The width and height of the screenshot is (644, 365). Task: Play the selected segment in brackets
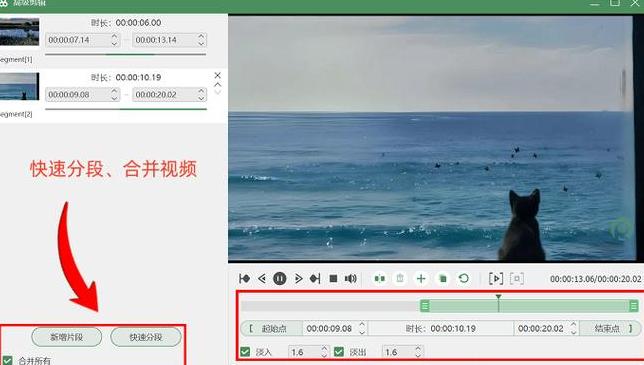point(496,279)
